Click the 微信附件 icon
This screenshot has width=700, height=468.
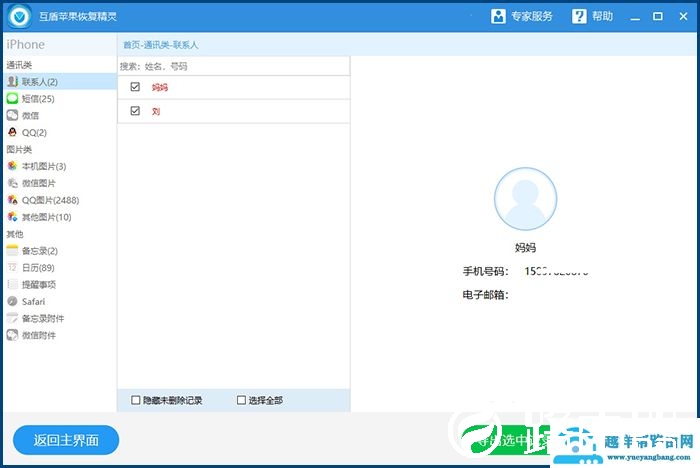(x=12, y=335)
